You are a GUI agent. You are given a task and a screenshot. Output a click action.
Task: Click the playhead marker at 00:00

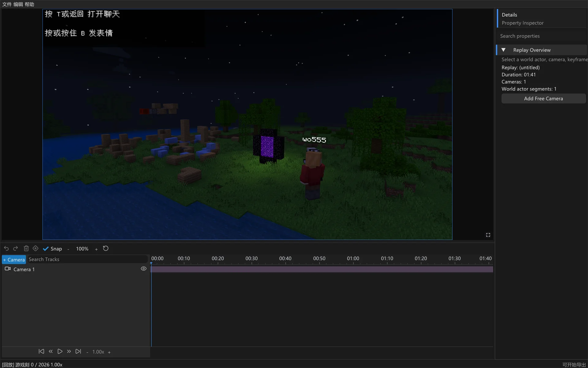151,263
